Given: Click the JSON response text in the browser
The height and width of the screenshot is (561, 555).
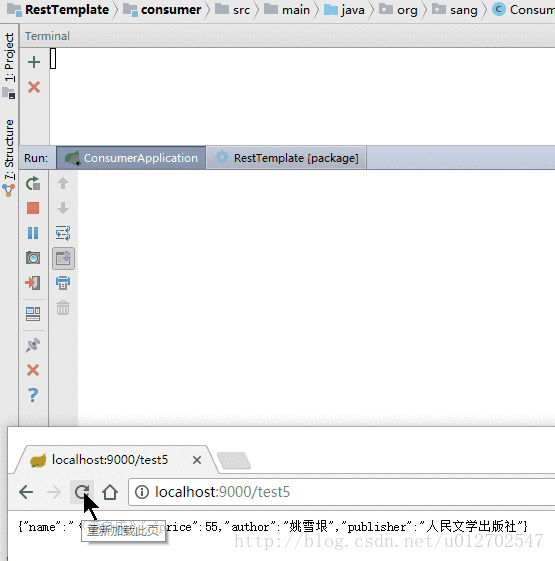Looking at the screenshot, I should click(x=273, y=527).
